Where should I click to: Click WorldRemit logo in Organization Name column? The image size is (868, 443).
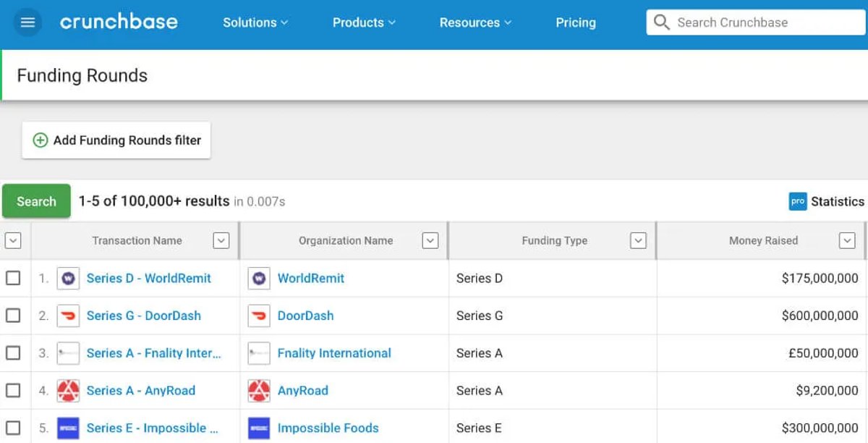click(259, 279)
